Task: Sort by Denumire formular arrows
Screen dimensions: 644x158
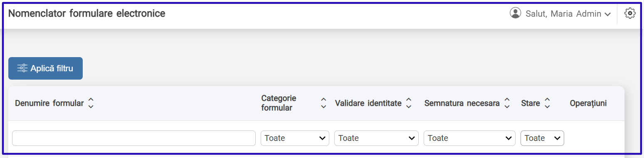Action: coord(91,103)
